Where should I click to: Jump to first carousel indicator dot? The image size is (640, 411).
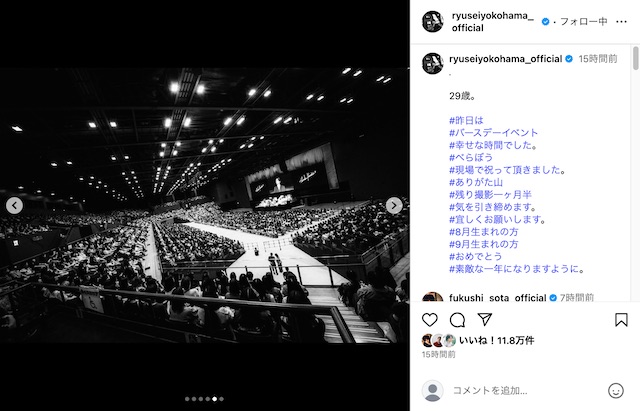click(x=187, y=399)
